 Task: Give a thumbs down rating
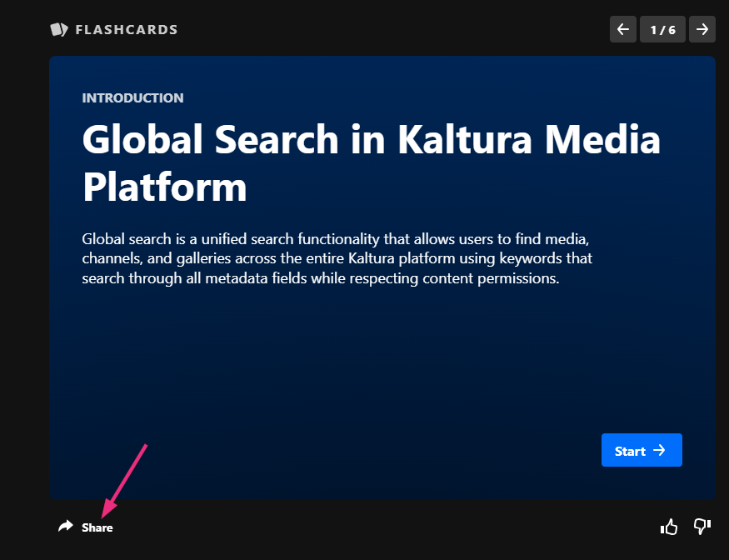(702, 527)
